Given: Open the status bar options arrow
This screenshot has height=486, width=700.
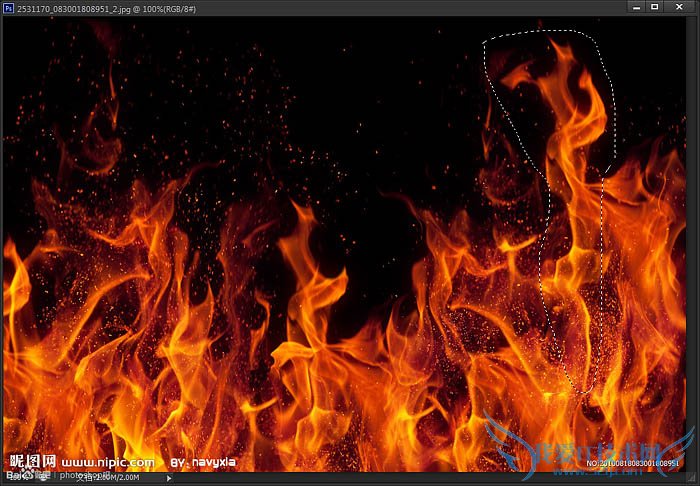Looking at the screenshot, I should 168,478.
